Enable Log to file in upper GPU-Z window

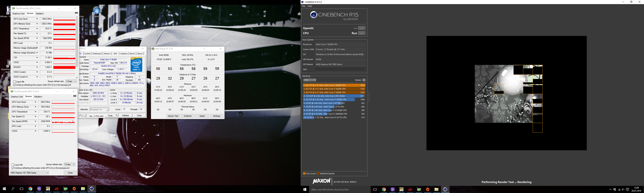(x=14, y=82)
